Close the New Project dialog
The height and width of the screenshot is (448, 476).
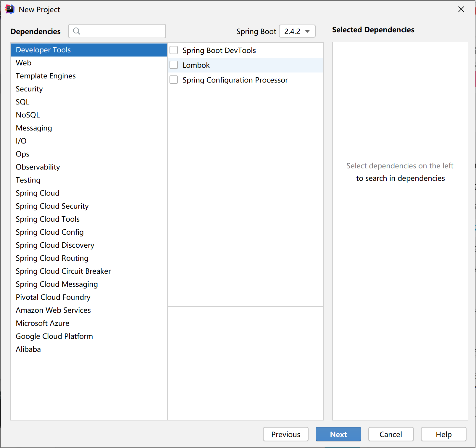tap(461, 9)
